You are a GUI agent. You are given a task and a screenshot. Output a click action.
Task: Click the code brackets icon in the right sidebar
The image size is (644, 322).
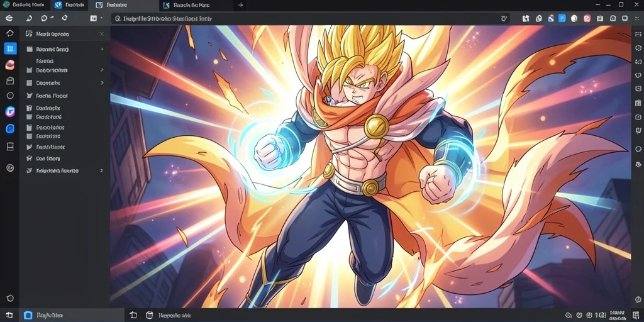638,62
